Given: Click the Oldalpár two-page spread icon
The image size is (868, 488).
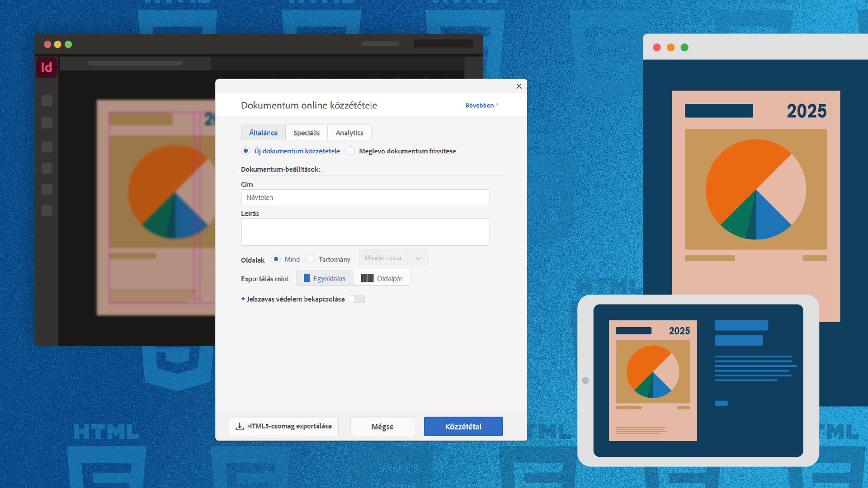Looking at the screenshot, I should (367, 278).
